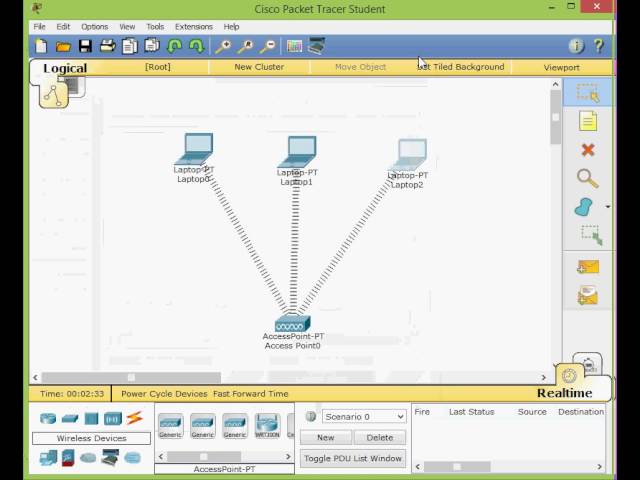Save the project with the floppy icon

click(85, 46)
